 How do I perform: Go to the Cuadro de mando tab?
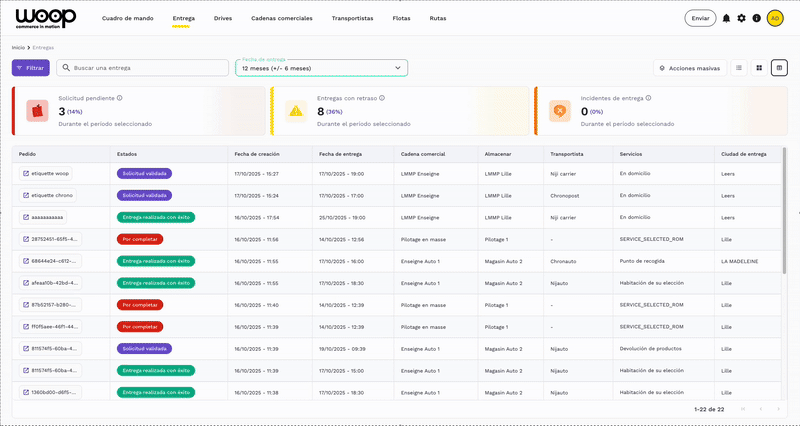click(129, 18)
